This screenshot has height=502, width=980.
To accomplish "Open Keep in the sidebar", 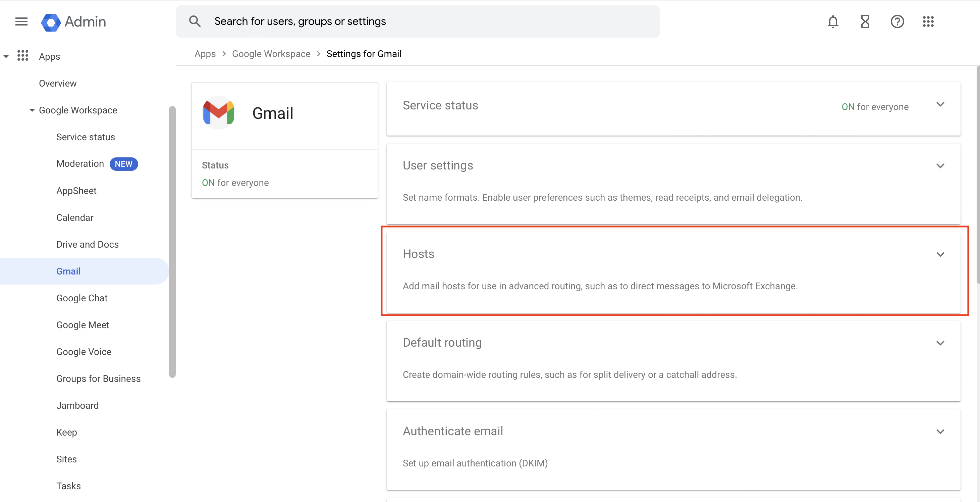I will tap(67, 432).
